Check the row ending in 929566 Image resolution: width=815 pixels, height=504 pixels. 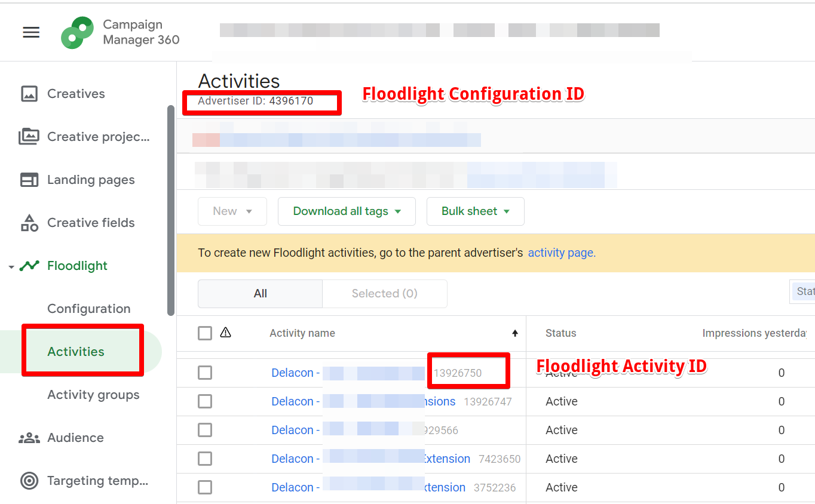point(205,430)
